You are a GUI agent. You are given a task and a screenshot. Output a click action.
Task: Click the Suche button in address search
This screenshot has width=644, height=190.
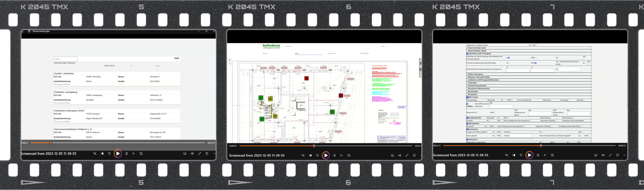176,58
